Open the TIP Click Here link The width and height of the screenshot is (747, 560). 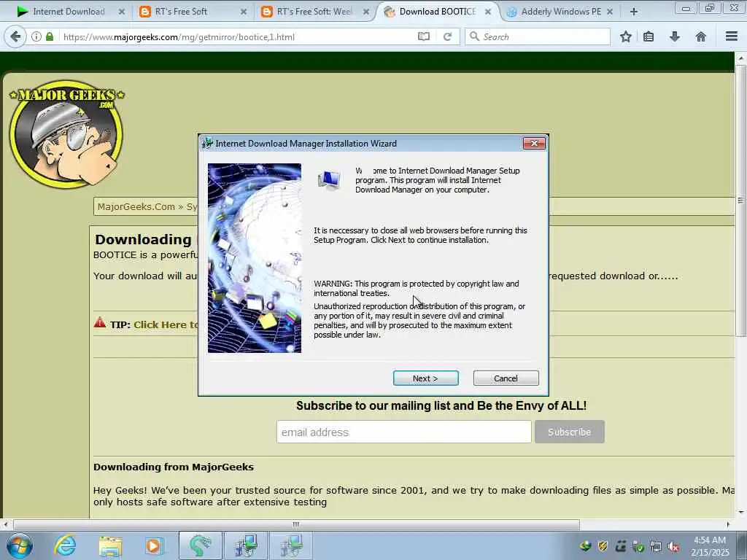pos(166,324)
